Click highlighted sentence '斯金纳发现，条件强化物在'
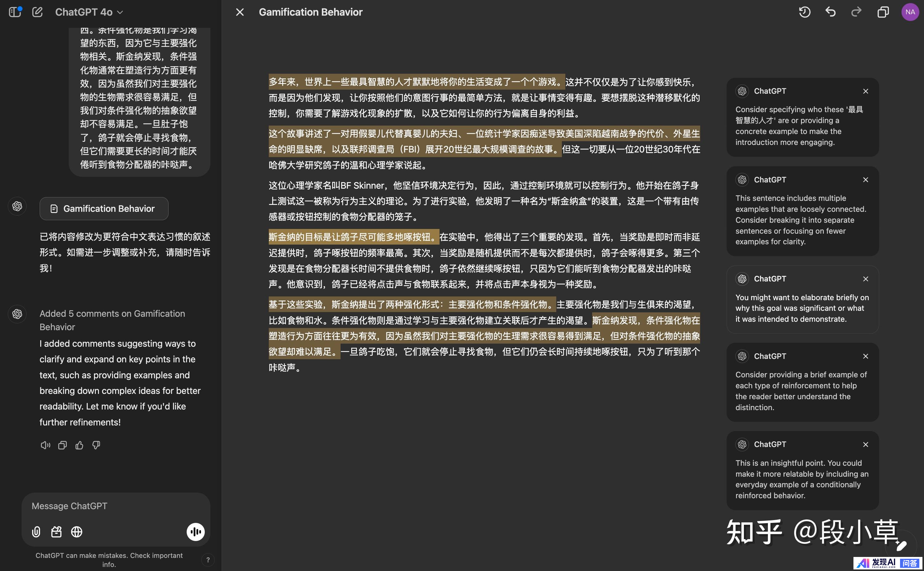Image resolution: width=924 pixels, height=571 pixels. (484, 336)
